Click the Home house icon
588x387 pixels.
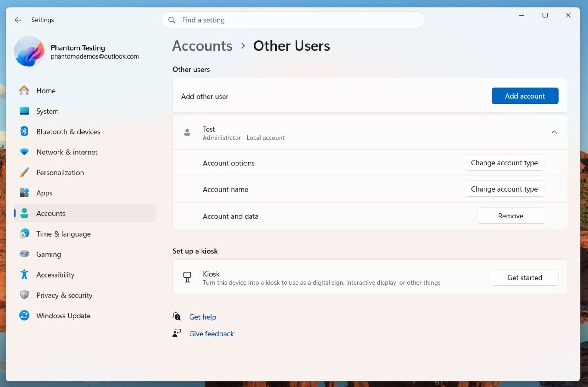tap(24, 91)
